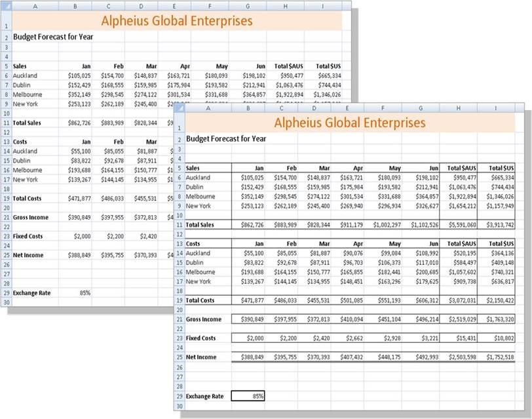Click New York costs $139,267 in back sheet
Screen dimensions: 532x419
[75, 180]
